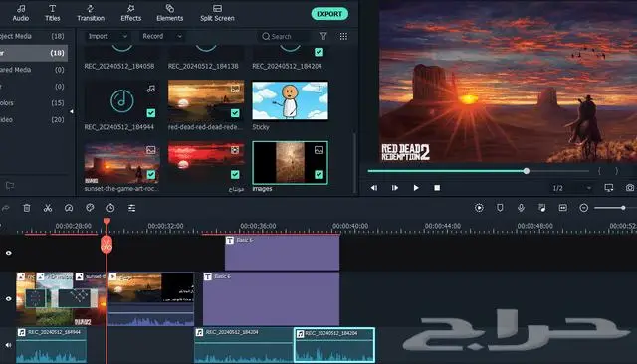Click the redo arrow icon
Image resolution: width=637 pixels, height=364 pixels.
[5, 208]
